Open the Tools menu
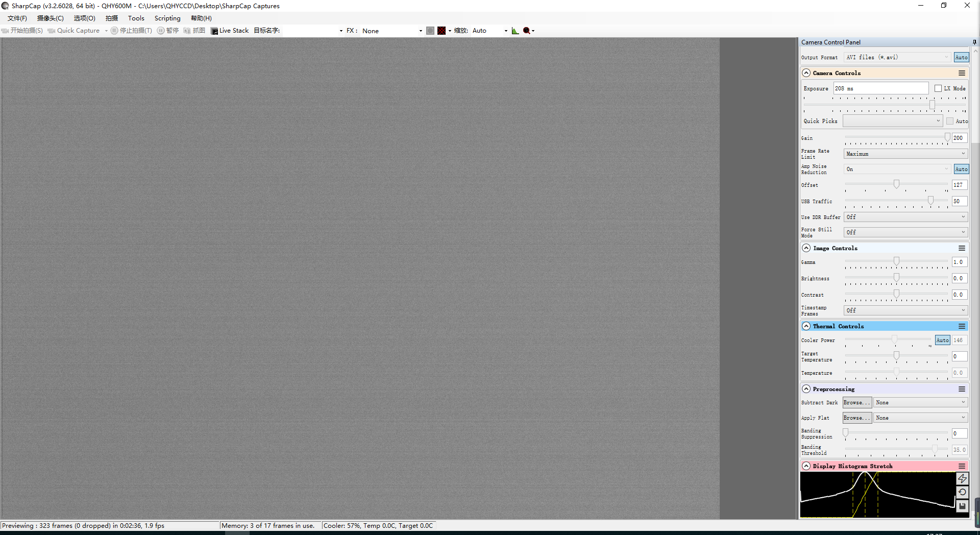 click(x=136, y=18)
